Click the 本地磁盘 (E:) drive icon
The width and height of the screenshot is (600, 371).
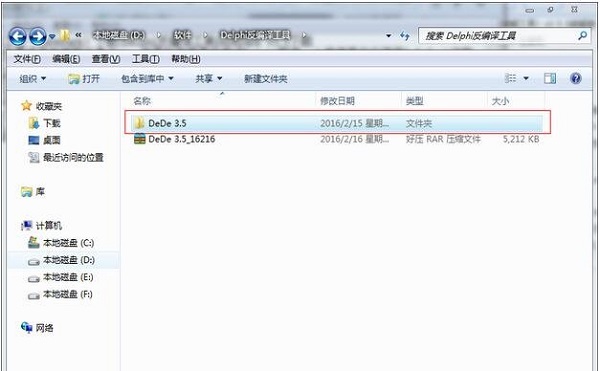pyautogui.click(x=34, y=279)
